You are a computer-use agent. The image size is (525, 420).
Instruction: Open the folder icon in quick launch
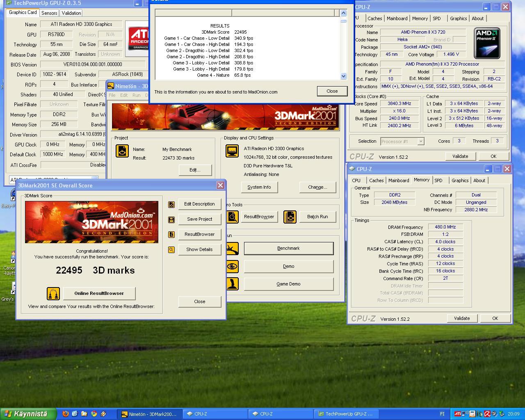pyautogui.click(x=84, y=414)
